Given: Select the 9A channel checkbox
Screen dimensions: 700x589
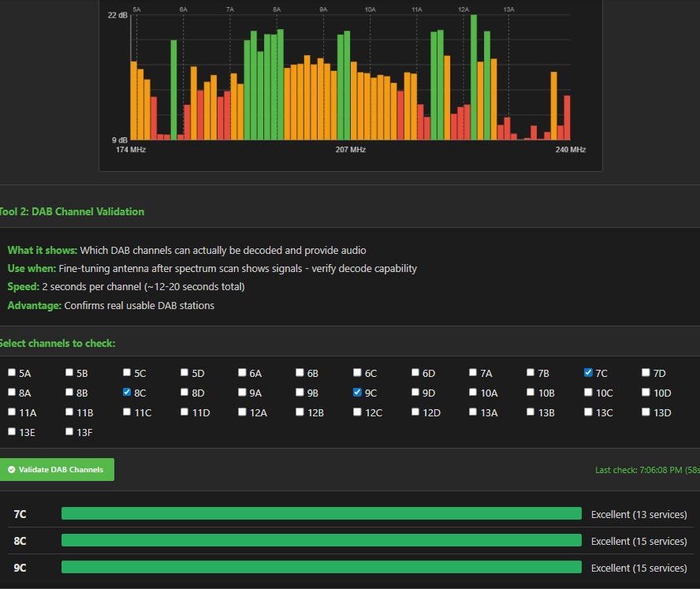Looking at the screenshot, I should coord(242,392).
